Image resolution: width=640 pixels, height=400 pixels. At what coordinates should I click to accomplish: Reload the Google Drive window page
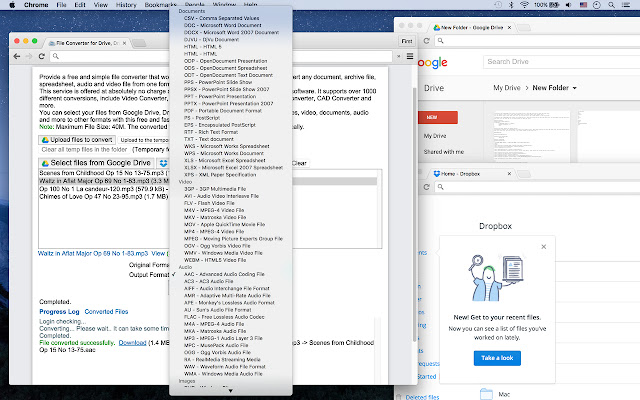pos(427,41)
